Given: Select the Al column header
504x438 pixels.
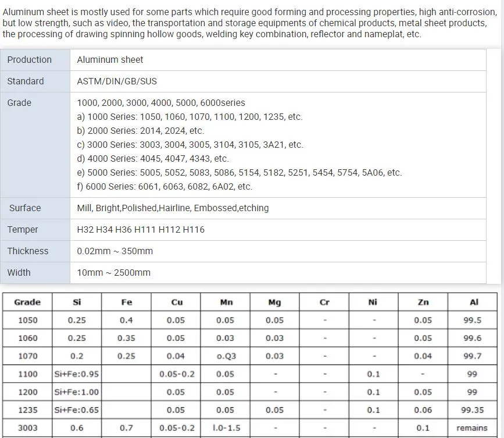Looking at the screenshot, I should (472, 302).
